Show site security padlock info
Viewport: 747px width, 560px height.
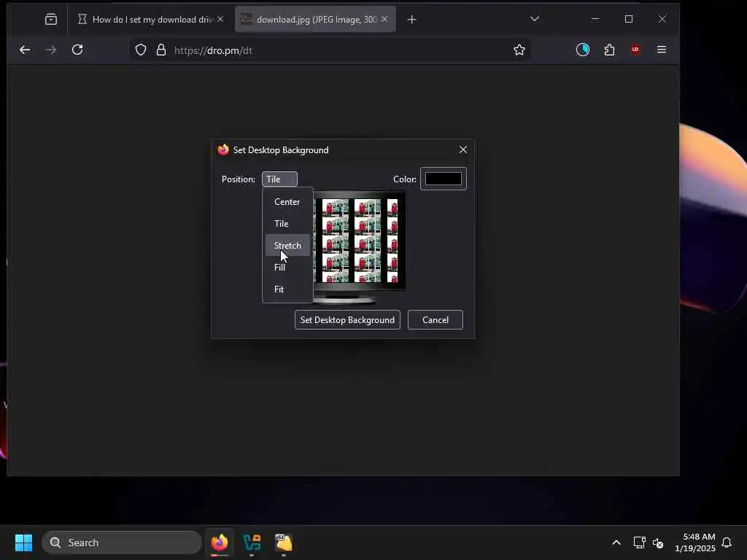point(161,50)
